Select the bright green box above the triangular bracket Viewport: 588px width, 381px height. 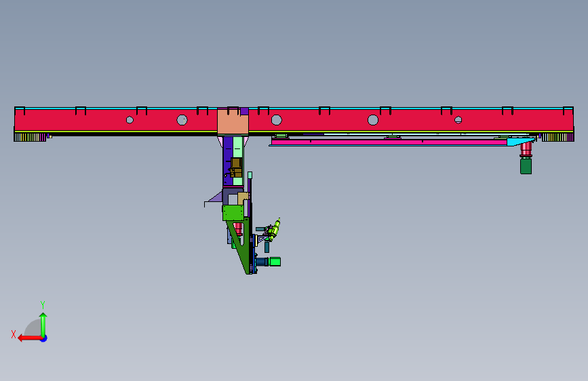(233, 213)
